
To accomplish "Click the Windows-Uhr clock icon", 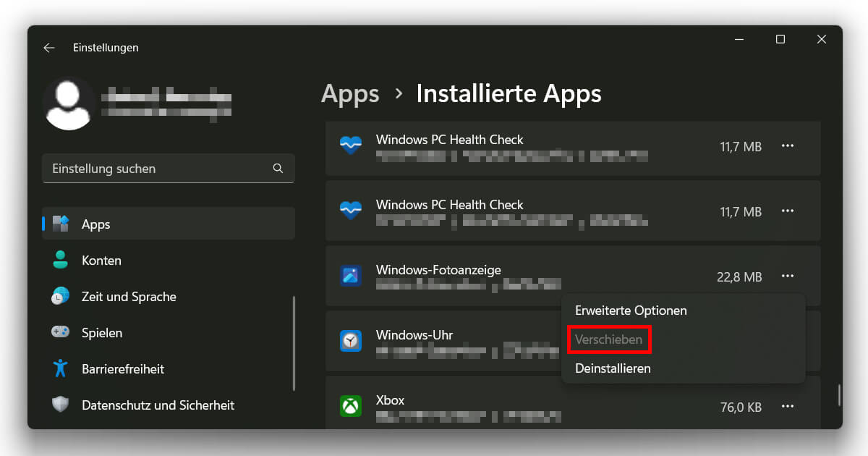I will pos(350,341).
